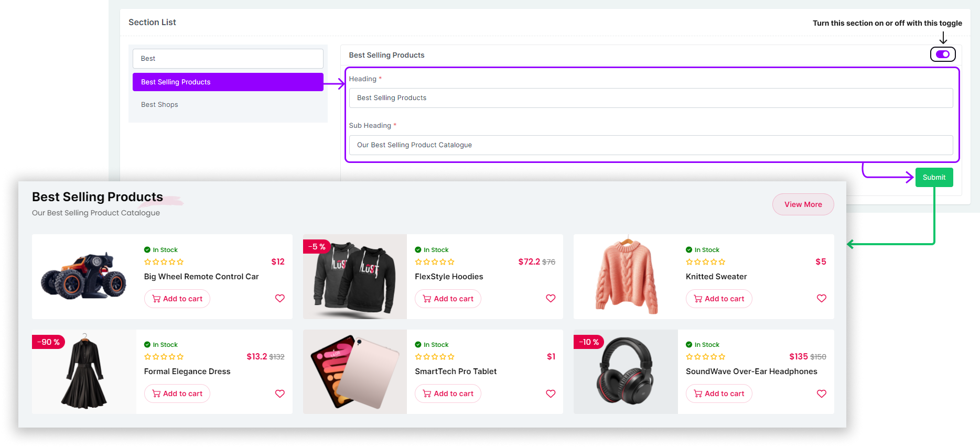Click the Sub Heading input field
This screenshot has width=980, height=448.
[x=650, y=145]
